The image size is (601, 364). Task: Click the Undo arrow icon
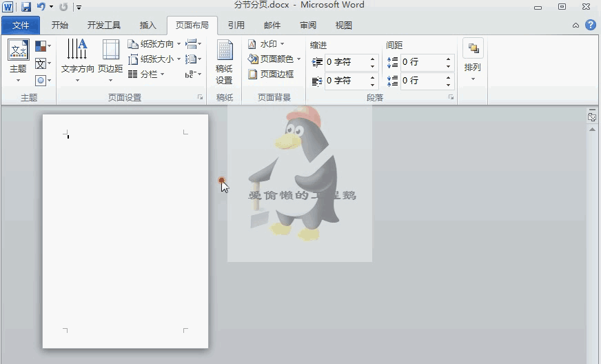[x=41, y=7]
